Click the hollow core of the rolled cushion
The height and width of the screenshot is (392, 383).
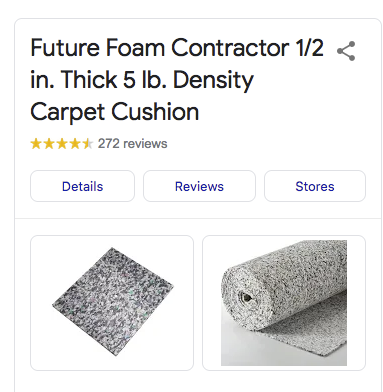point(246,297)
